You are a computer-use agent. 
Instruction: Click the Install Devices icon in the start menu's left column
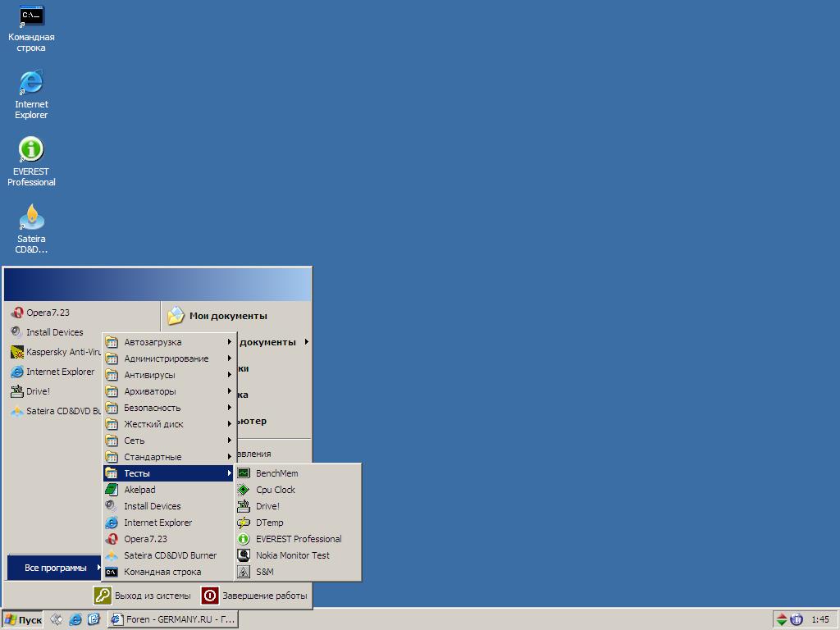coord(17,332)
